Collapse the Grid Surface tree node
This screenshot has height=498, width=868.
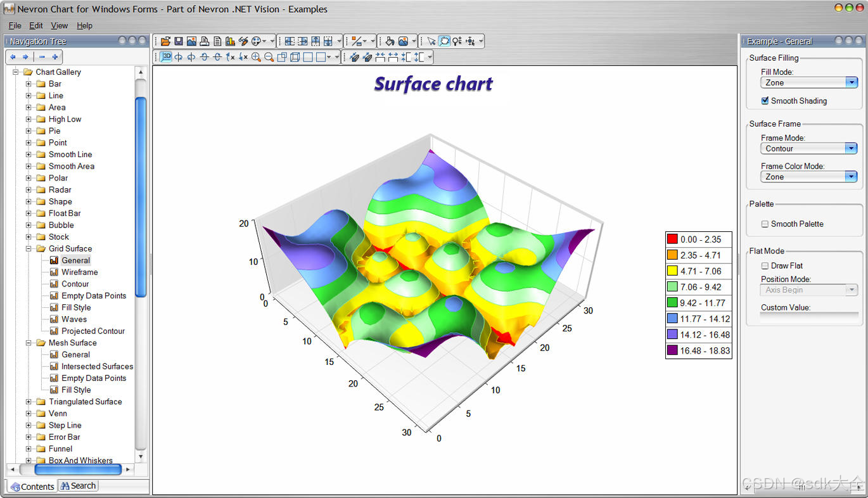27,248
